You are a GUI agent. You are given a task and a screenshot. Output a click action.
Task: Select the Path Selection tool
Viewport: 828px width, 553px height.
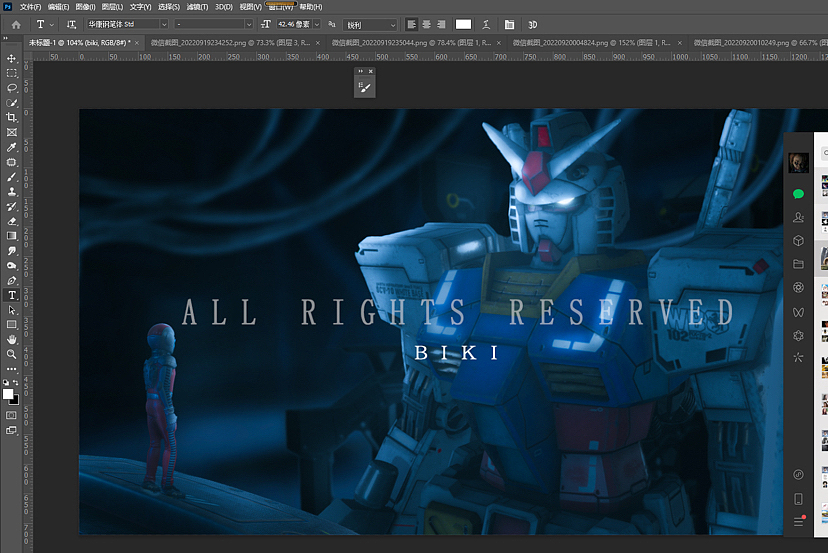pos(12,310)
